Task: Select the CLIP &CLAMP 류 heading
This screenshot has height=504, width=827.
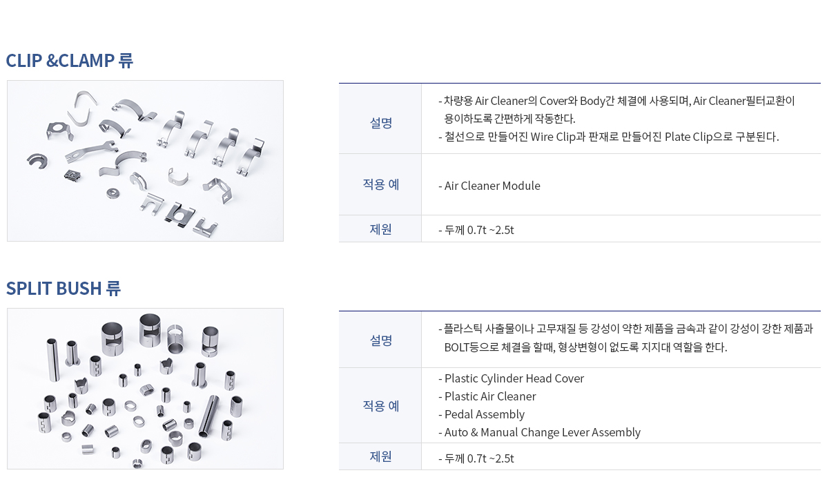Action: (x=70, y=61)
